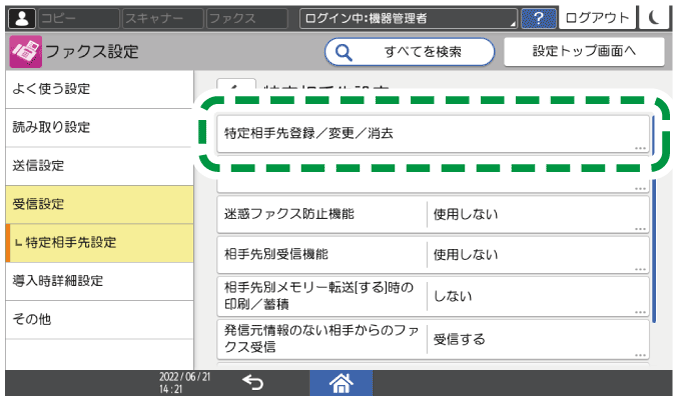
Task: Open 特定相手先登録/変更/消去 setting
Action: point(433,134)
